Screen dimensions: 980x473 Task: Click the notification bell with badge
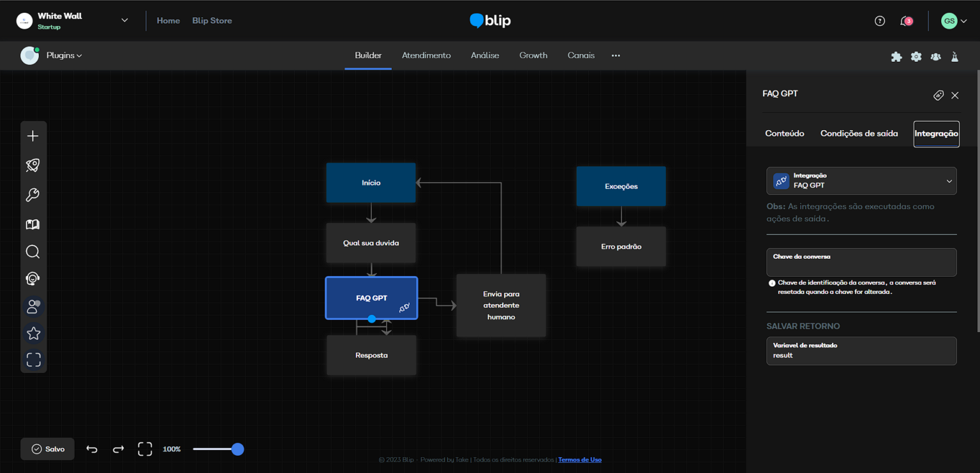[905, 20]
